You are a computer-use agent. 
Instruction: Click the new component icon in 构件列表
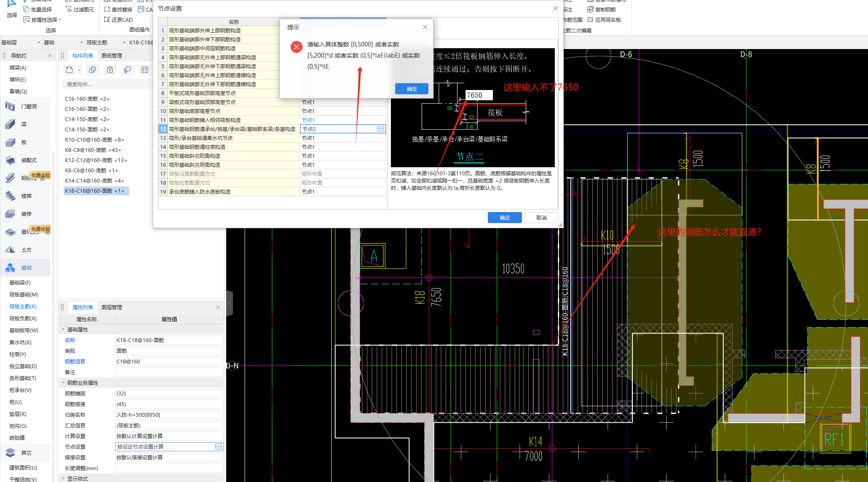70,70
